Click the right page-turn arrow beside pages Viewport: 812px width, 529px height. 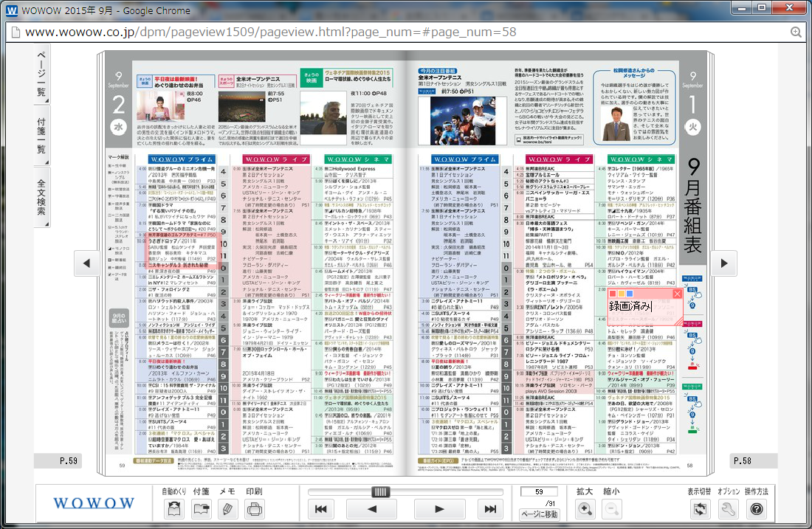click(x=724, y=263)
